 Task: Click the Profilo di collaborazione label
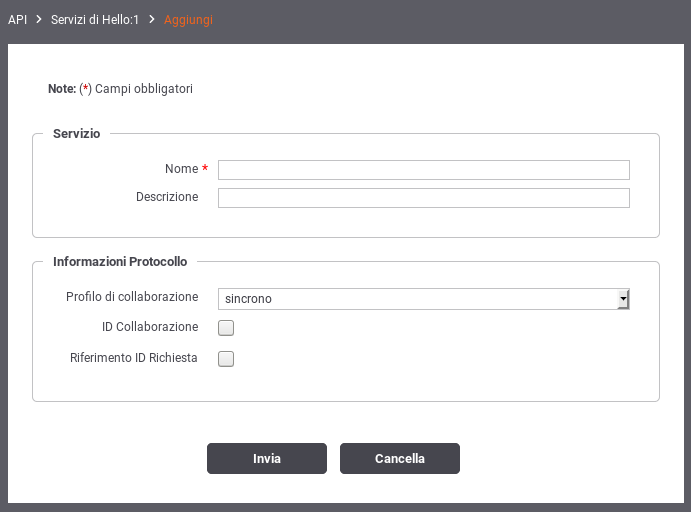pos(132,297)
